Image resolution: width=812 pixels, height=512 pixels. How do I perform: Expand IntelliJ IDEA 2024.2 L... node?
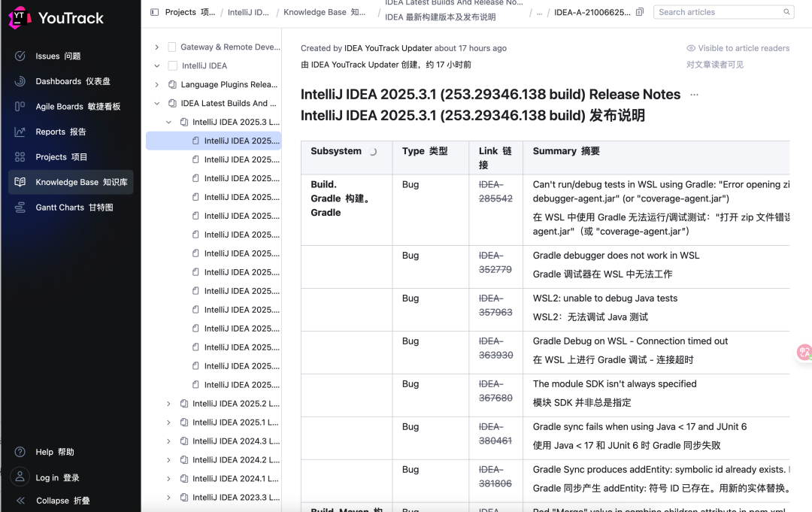168,459
